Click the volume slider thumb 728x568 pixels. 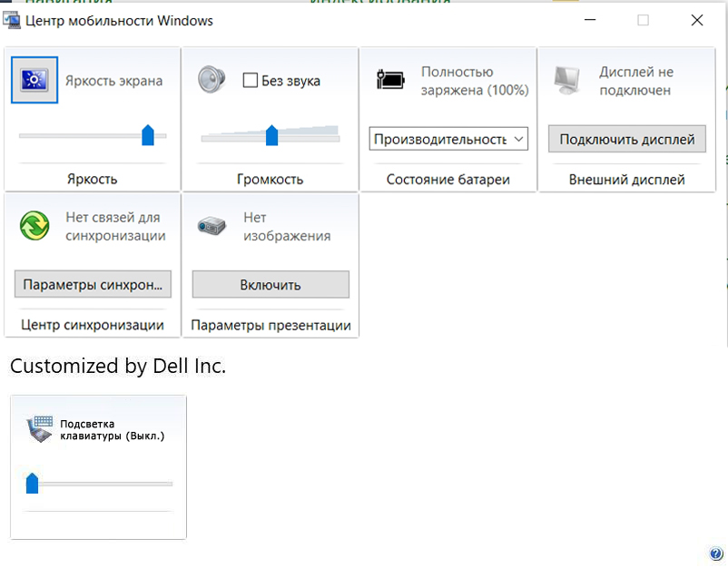[271, 136]
